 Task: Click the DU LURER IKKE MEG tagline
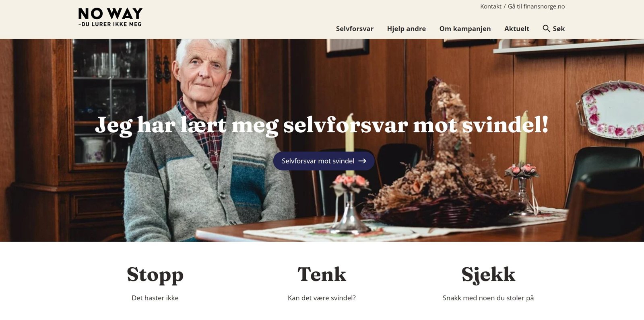click(x=110, y=24)
